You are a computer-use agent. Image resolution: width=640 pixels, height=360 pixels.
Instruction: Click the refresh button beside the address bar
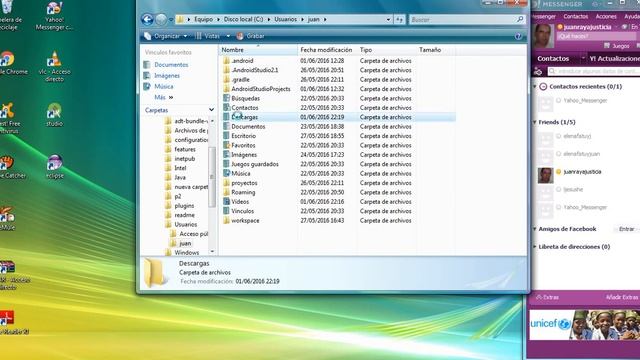point(399,19)
